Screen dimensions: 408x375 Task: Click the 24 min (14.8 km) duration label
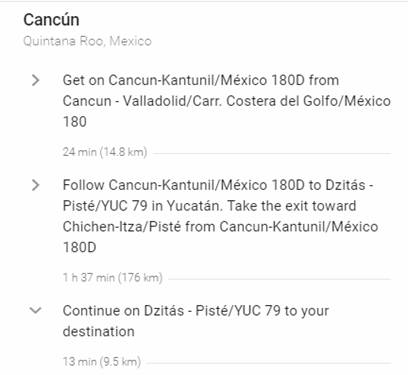[105, 152]
